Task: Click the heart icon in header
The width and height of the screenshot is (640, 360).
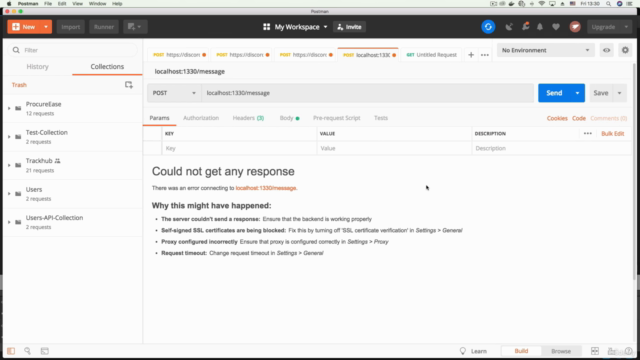Action: pos(556,27)
